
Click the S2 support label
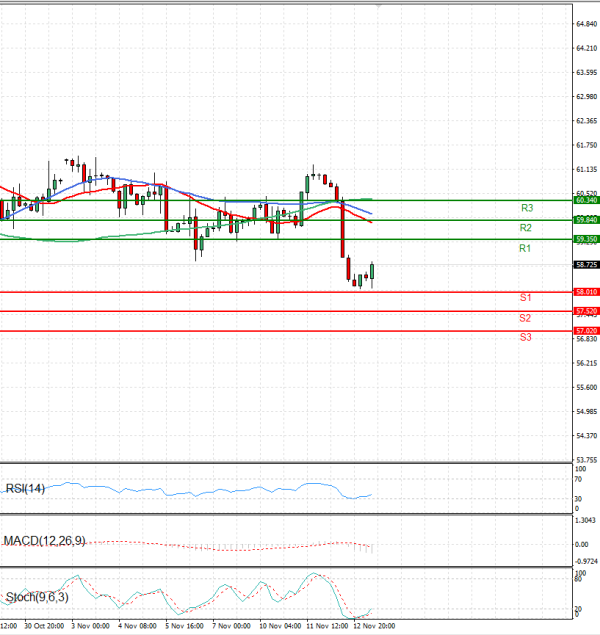click(524, 318)
